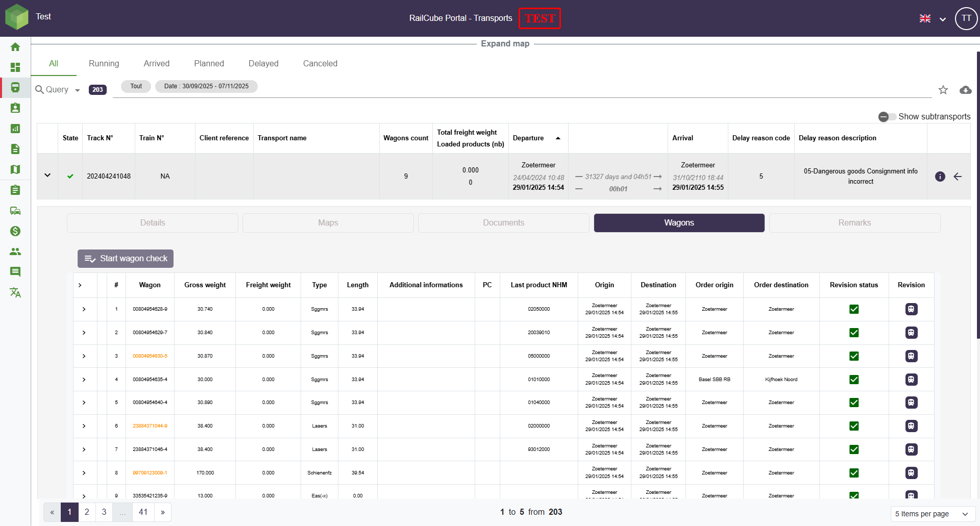This screenshot has width=980, height=526.
Task: Click the dollar sign billing icon
Action: tap(15, 231)
